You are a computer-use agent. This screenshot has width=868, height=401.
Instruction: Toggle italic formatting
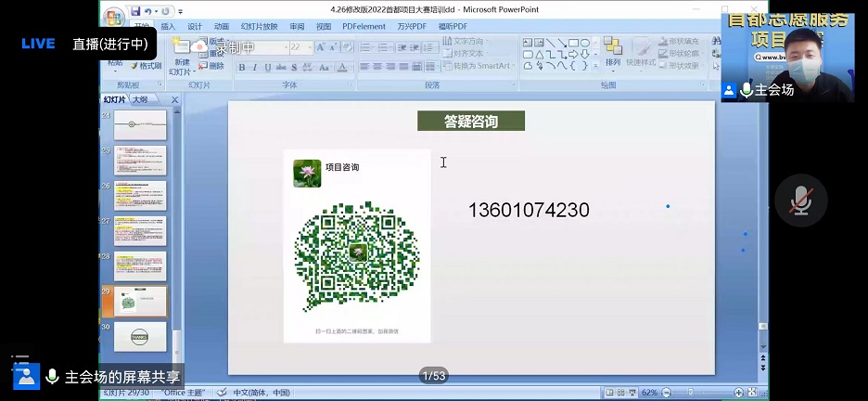click(255, 67)
